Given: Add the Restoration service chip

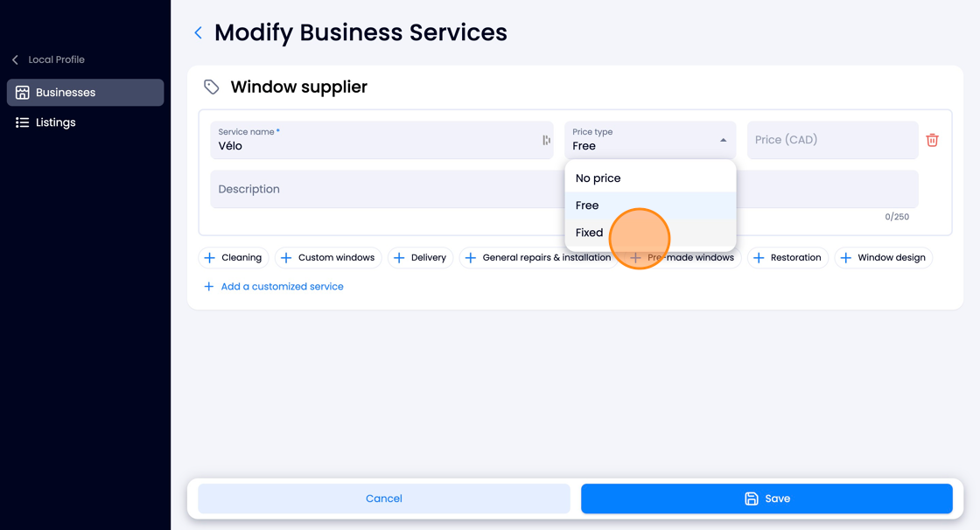Looking at the screenshot, I should 787,257.
